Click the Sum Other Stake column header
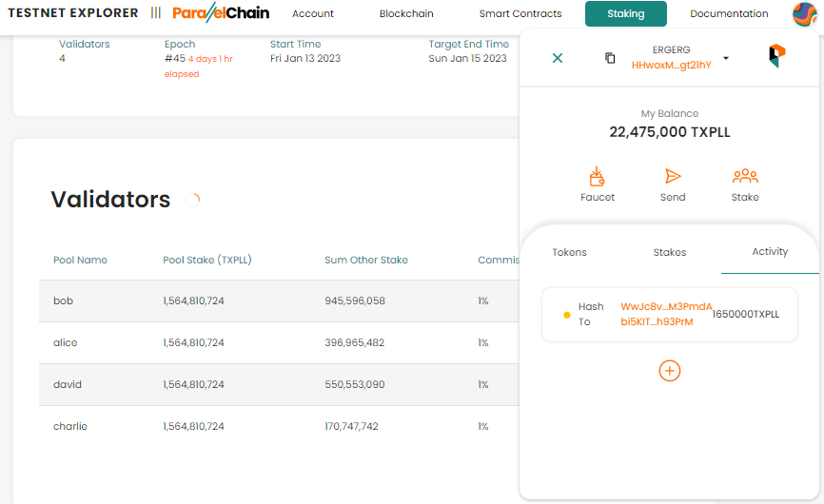The height and width of the screenshot is (504, 824). coord(365,260)
